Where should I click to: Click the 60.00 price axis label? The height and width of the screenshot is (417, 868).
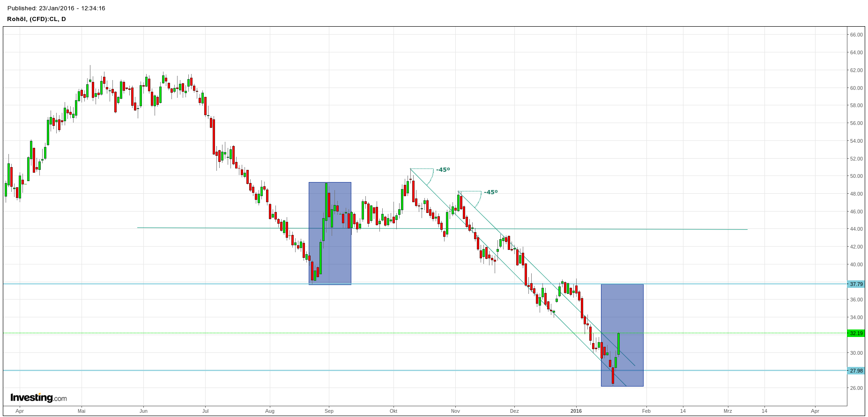[856, 88]
